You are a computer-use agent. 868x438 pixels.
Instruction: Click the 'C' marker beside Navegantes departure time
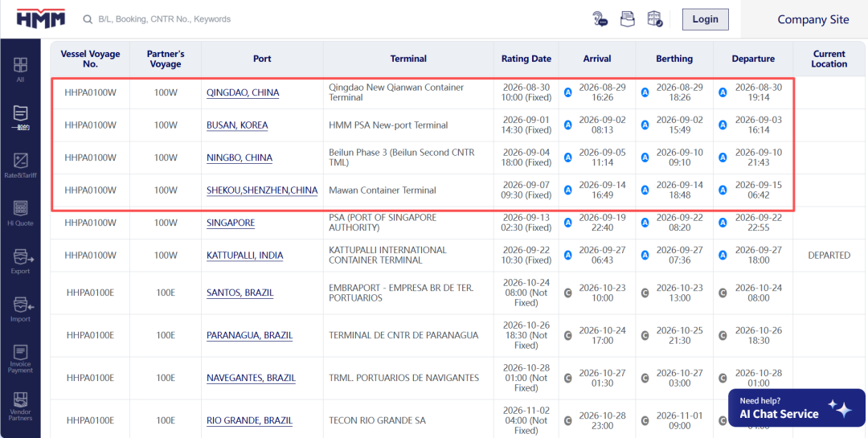coord(723,378)
